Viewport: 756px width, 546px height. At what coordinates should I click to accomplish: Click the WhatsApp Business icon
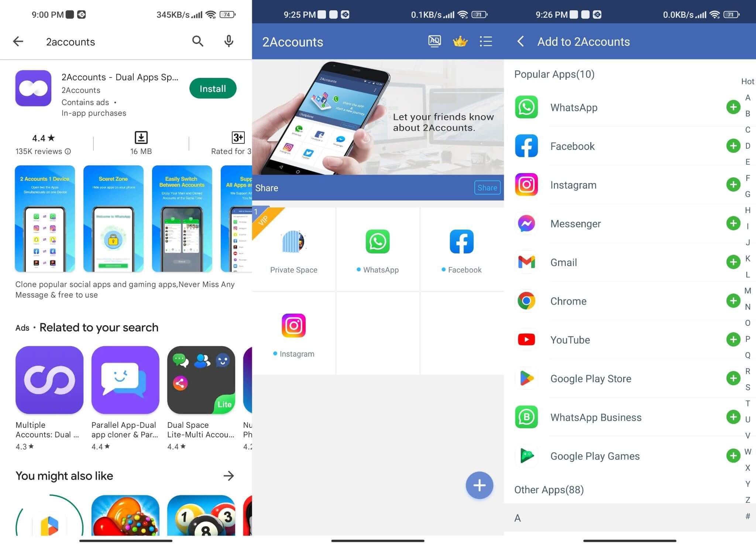tap(525, 418)
